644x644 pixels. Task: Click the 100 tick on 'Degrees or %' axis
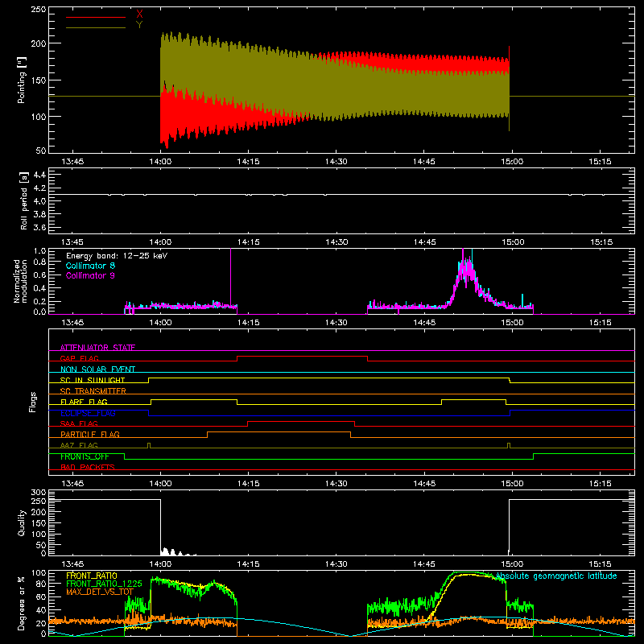click(39, 573)
